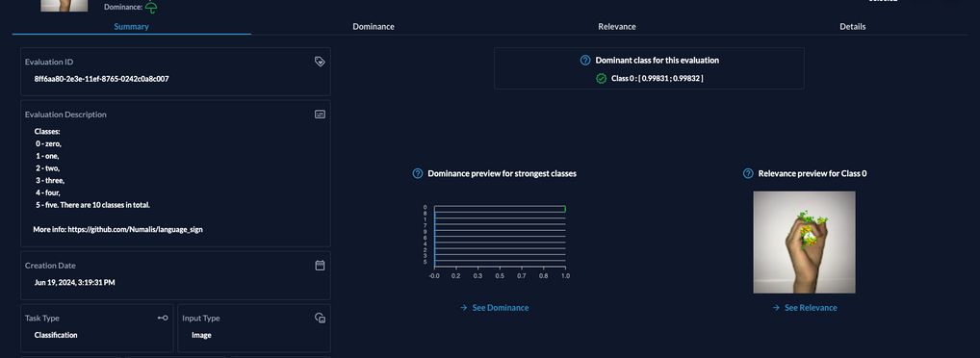Click the Class 0 : [0.99831 ; 0.99832] value

(657, 78)
